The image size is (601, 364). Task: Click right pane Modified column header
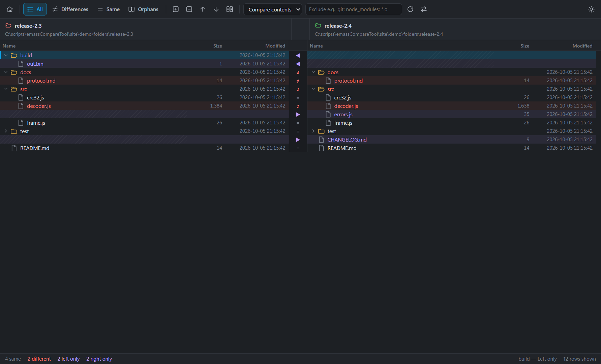(582, 46)
